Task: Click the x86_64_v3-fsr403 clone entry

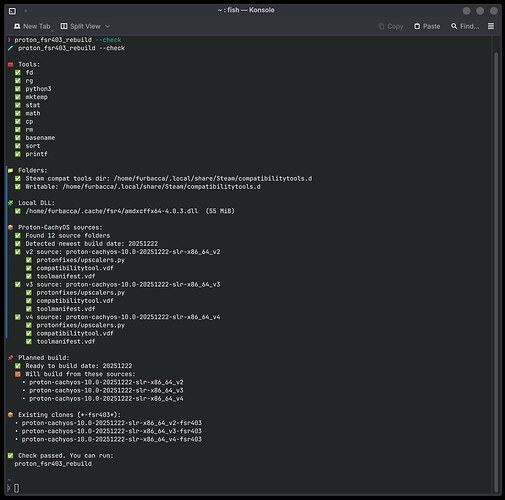Action: click(x=112, y=431)
